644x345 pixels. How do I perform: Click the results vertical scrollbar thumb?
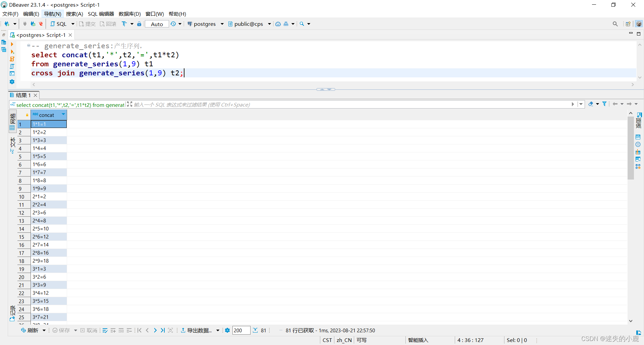(x=631, y=148)
